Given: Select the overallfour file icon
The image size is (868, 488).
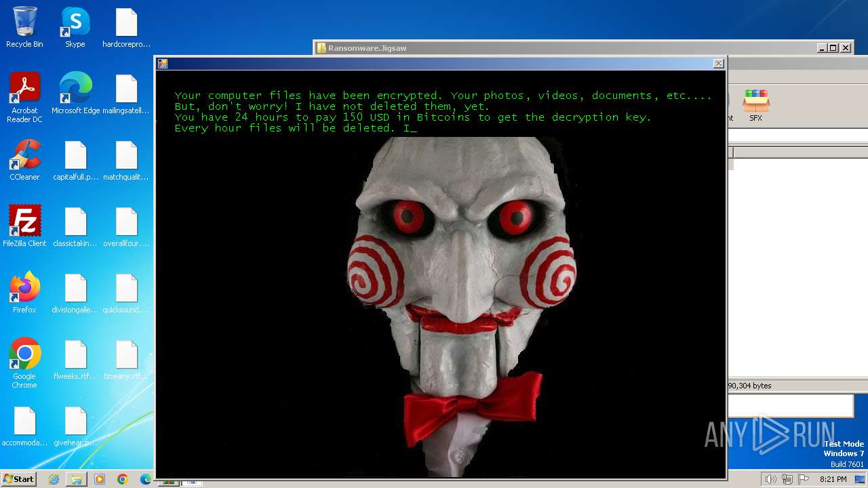Looking at the screenshot, I should point(126,227).
